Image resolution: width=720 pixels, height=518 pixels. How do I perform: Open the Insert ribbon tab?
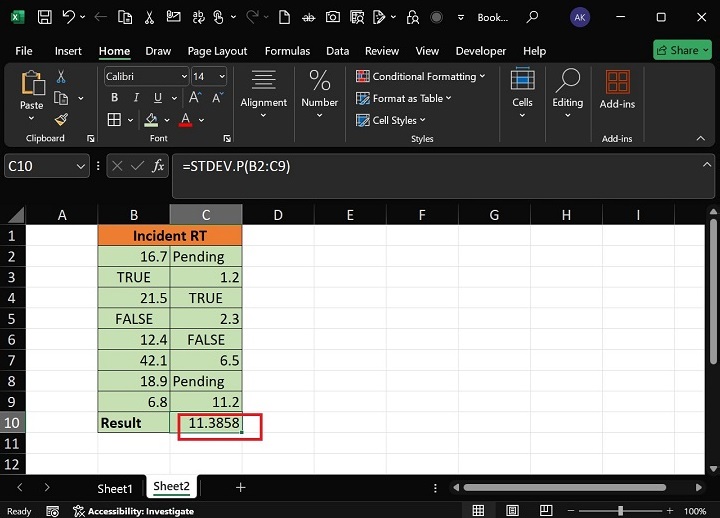click(68, 51)
